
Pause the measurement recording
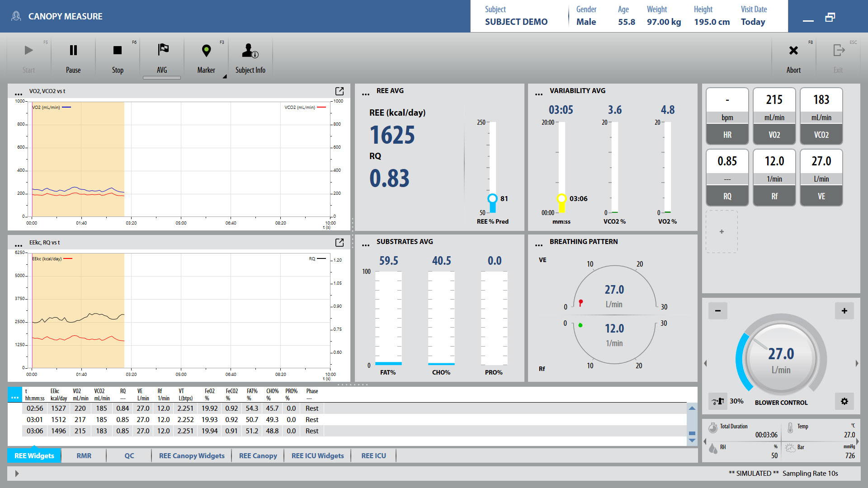[73, 57]
